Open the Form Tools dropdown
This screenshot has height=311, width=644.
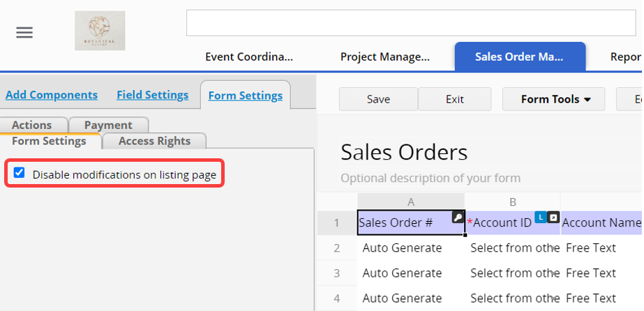(555, 99)
